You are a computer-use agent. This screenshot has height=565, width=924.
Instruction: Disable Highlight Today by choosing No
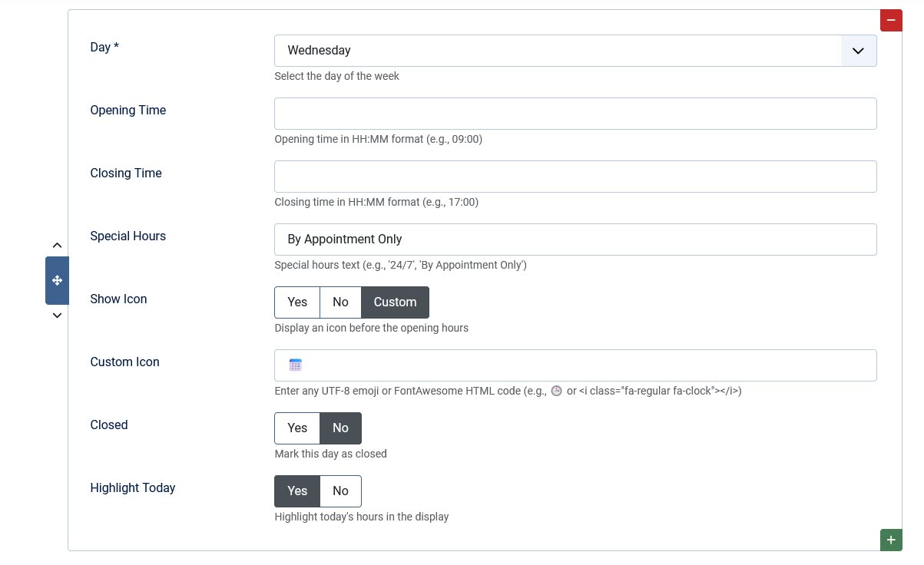[340, 491]
